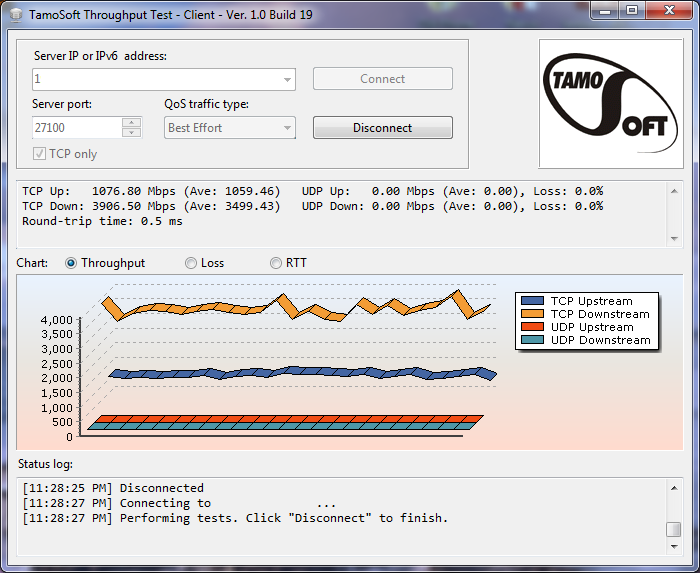Minimize the Throughput Test window
The image size is (700, 573).
point(605,11)
